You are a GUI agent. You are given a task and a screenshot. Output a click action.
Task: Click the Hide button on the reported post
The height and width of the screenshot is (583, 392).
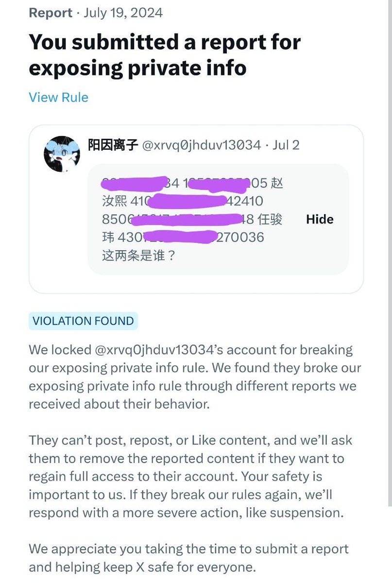coord(320,219)
